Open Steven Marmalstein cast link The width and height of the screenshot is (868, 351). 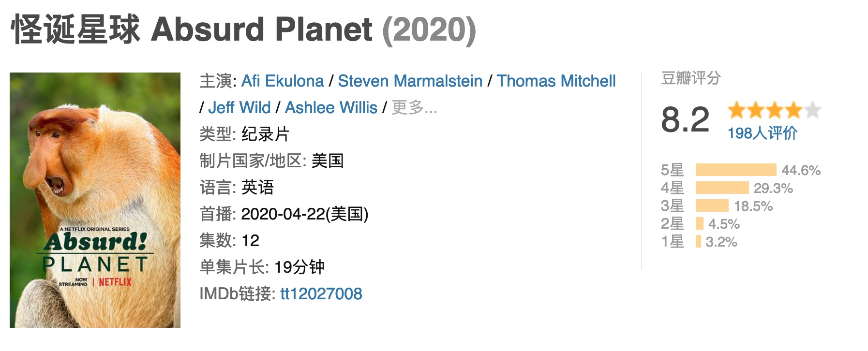pyautogui.click(x=410, y=81)
